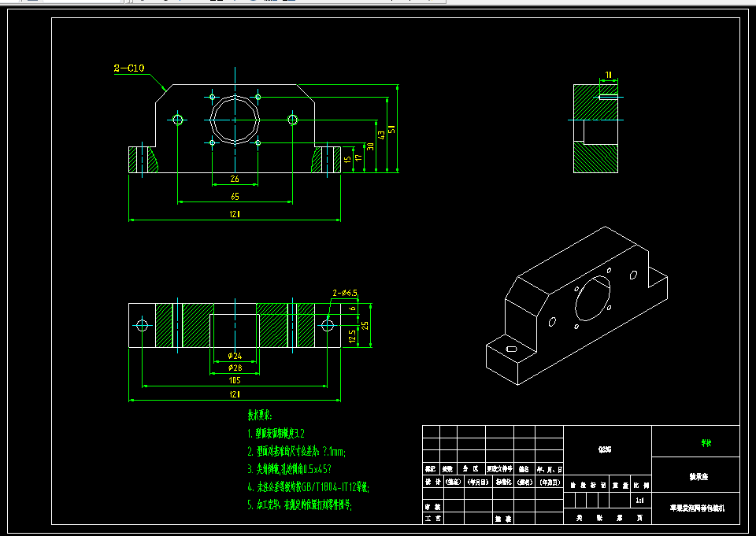Click the 6 dimension beside the top view
This screenshot has height=536, width=756.
click(353, 308)
